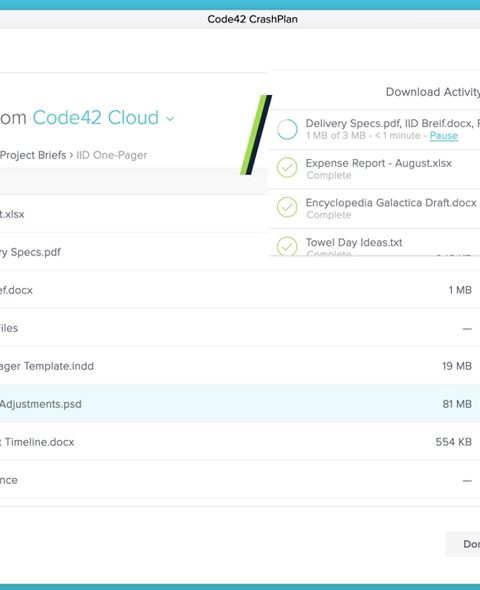
Task: Select the ef.docx file row
Action: (x=240, y=290)
